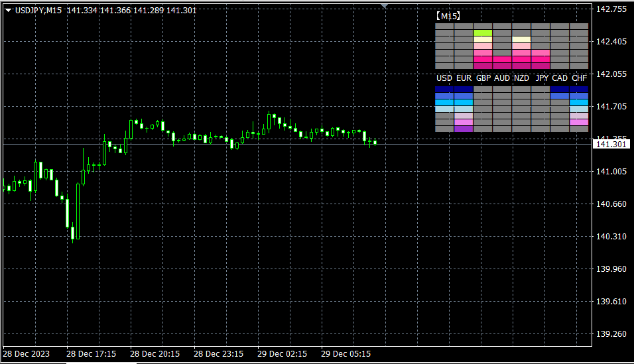Click the pale yellow cell in NZD column
Image resolution: width=634 pixels, height=364 pixels.
pos(521,40)
